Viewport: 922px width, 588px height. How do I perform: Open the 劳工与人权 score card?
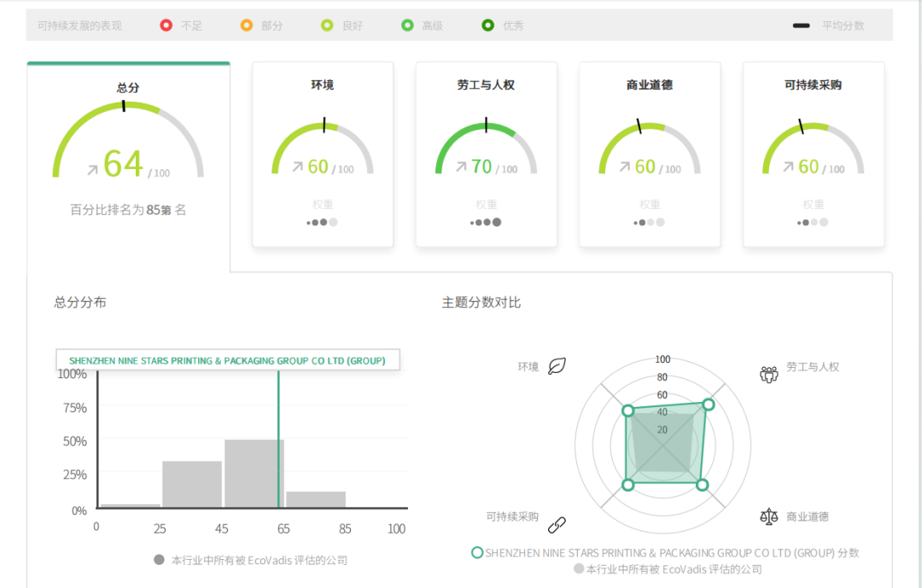[486, 154]
